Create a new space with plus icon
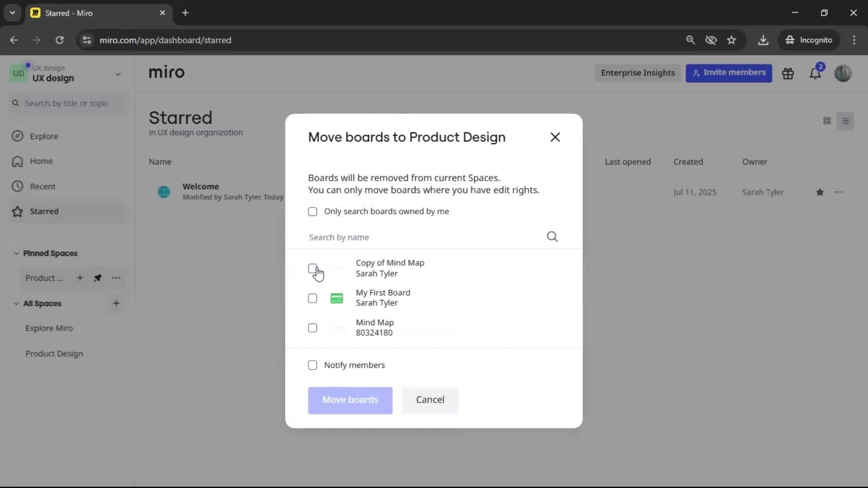Viewport: 868px width, 488px height. [116, 304]
